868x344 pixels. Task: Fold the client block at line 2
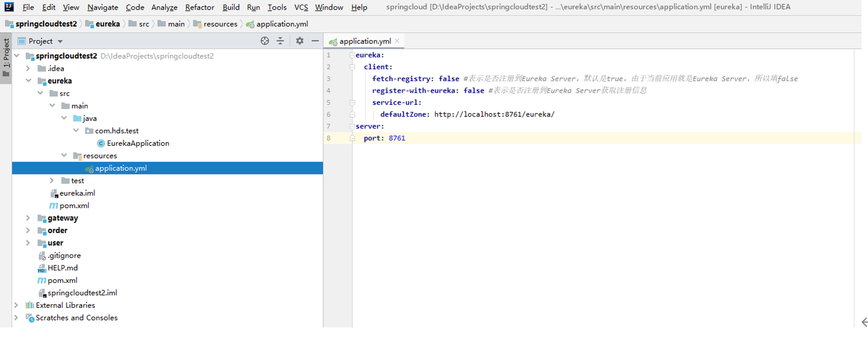352,67
